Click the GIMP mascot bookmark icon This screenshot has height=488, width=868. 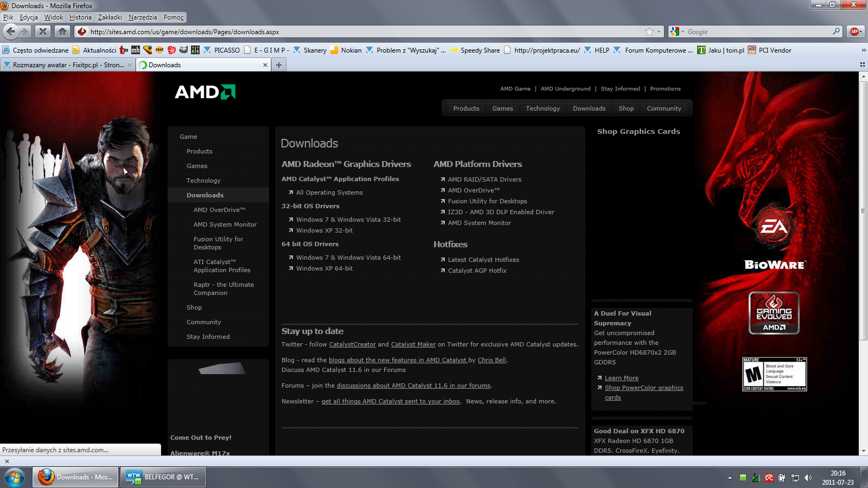(x=183, y=50)
